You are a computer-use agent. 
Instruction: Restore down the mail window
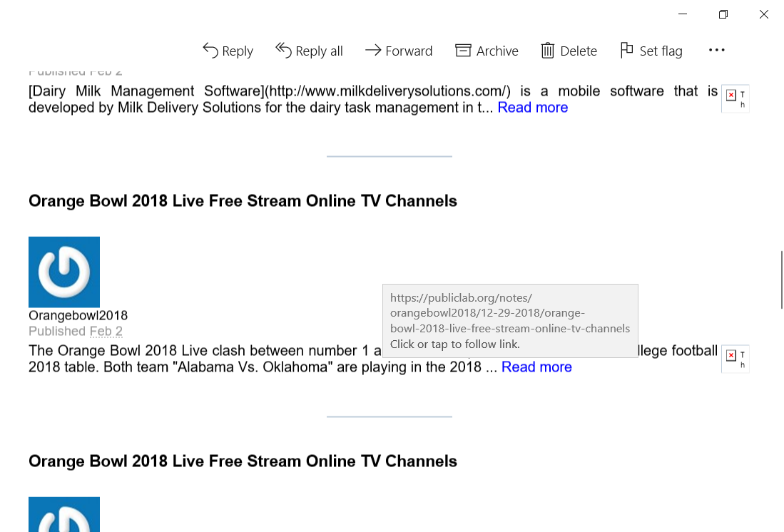[723, 14]
